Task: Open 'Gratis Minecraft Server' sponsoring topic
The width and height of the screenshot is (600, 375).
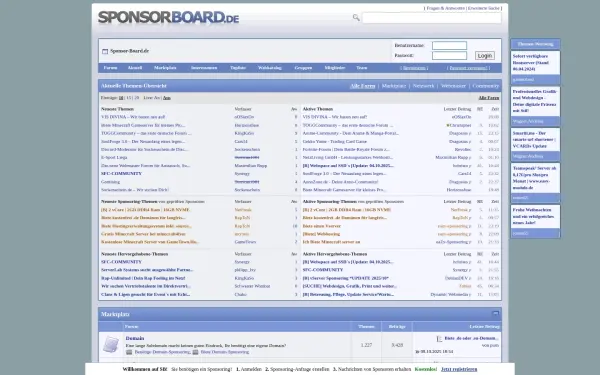Action: tap(143, 234)
